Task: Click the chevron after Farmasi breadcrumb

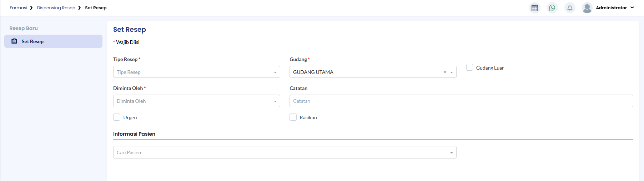Action: point(31,8)
